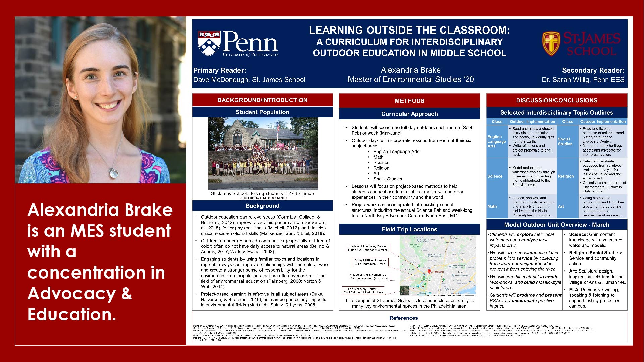Click the St. James School group photo
Screen dimensions: 644x362
click(263, 154)
